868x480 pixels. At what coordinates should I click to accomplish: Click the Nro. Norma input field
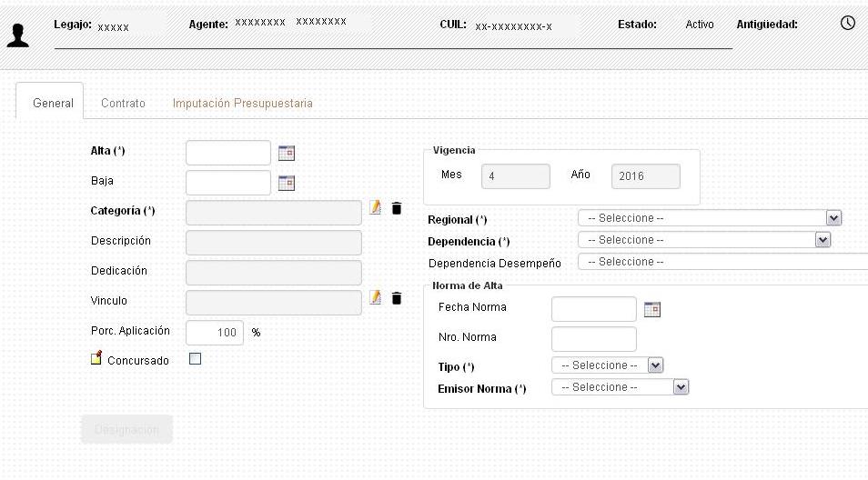[593, 338]
